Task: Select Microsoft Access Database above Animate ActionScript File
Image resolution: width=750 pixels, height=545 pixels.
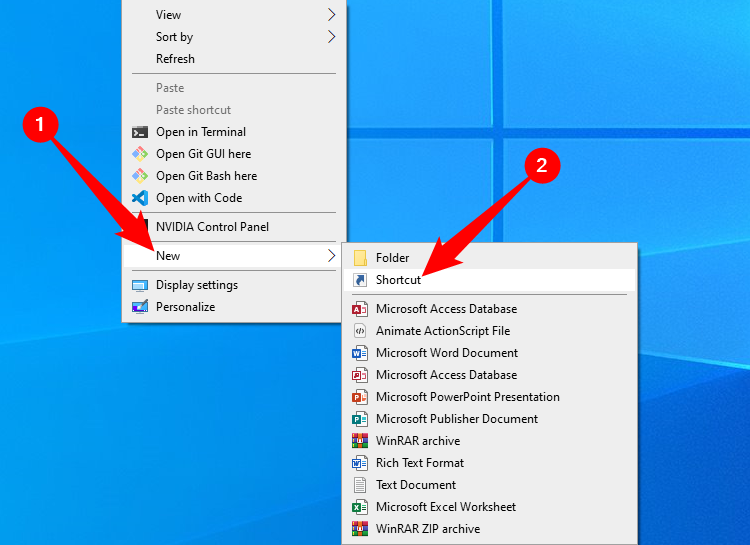Action: click(x=489, y=309)
